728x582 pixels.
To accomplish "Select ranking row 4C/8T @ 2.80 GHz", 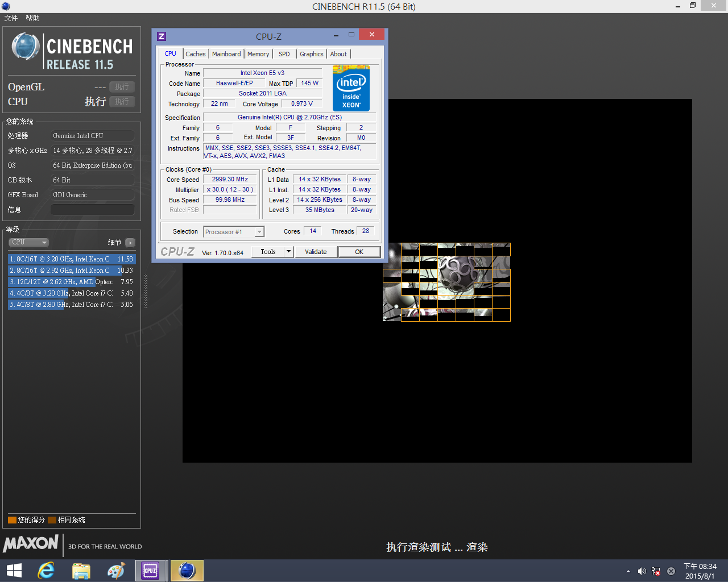I will pyautogui.click(x=72, y=305).
